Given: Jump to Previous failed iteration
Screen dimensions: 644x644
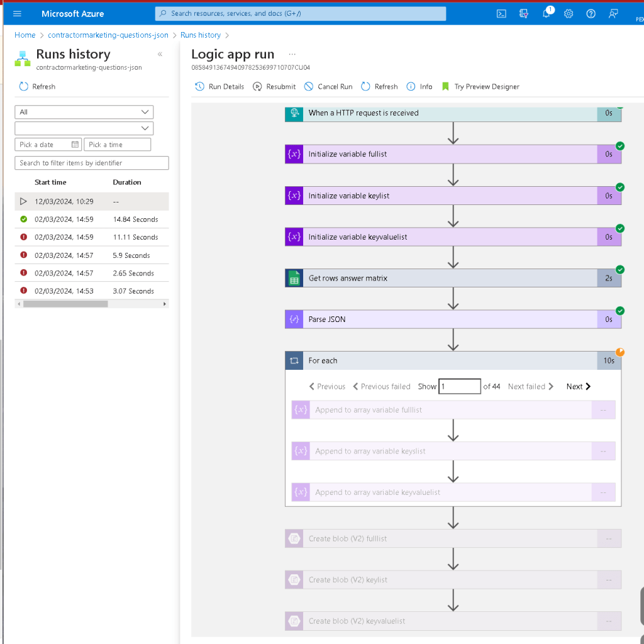Looking at the screenshot, I should (x=382, y=387).
